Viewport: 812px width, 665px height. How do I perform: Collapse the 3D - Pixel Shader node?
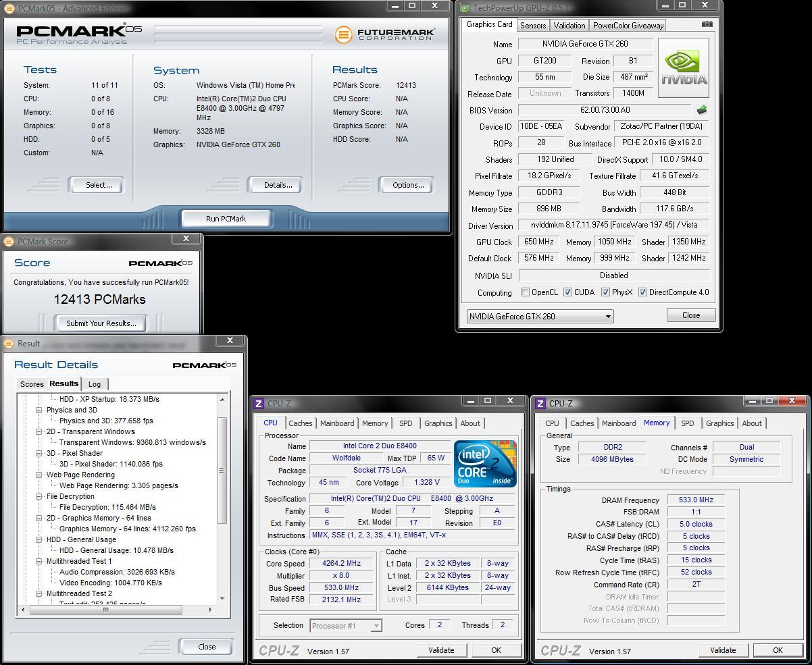click(39, 453)
